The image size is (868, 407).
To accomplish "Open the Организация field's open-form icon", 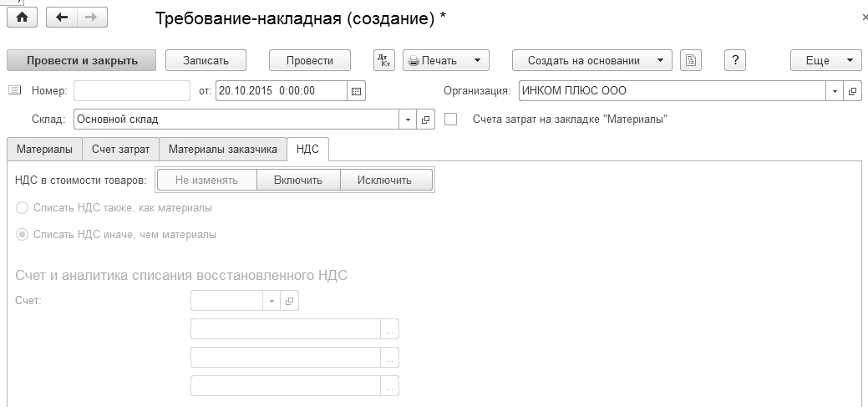I will point(853,90).
